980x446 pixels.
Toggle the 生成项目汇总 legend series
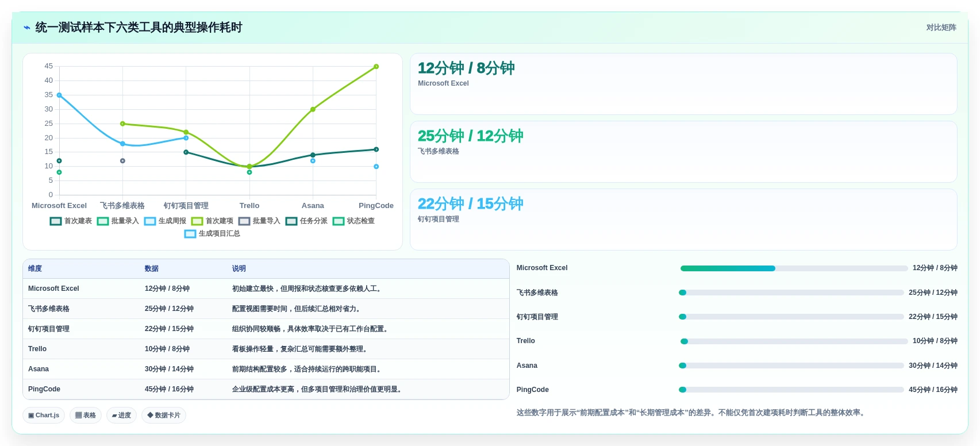(212, 233)
